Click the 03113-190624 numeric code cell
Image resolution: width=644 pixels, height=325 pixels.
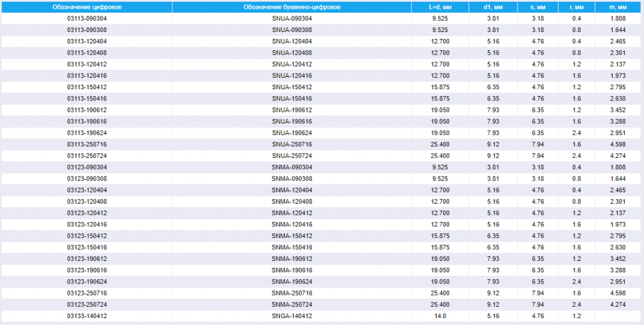tap(87, 133)
